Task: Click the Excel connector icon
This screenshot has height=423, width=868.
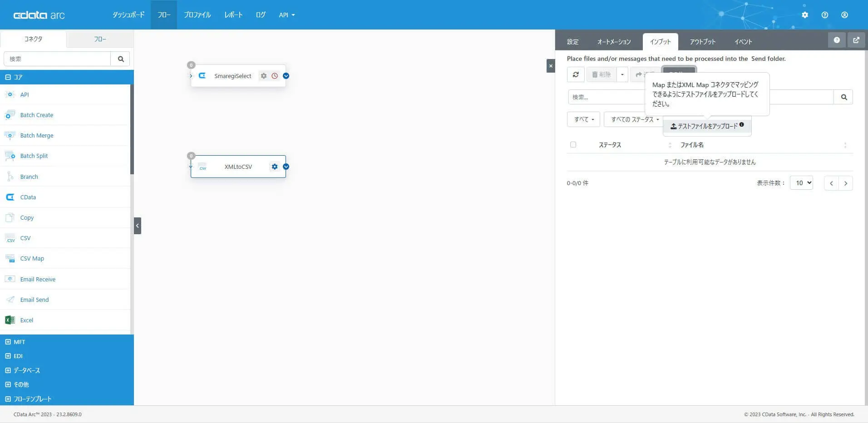Action: pos(10,320)
